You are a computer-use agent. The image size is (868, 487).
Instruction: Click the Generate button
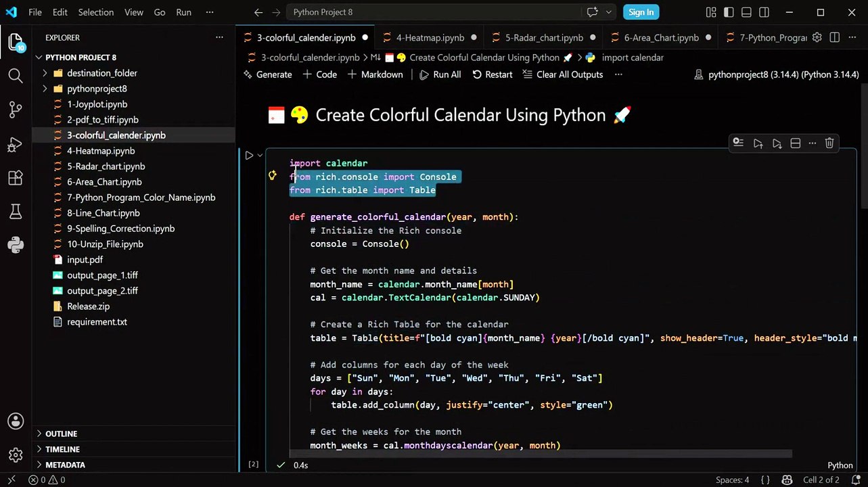[268, 74]
